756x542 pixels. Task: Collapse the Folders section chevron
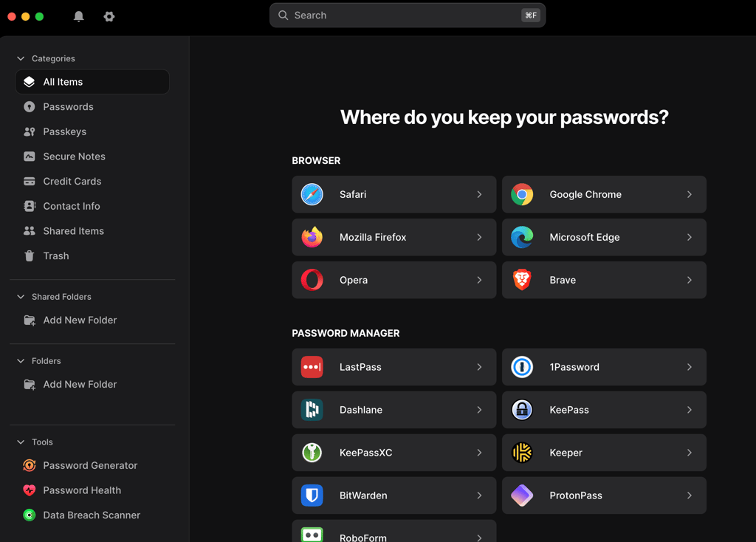click(x=21, y=360)
